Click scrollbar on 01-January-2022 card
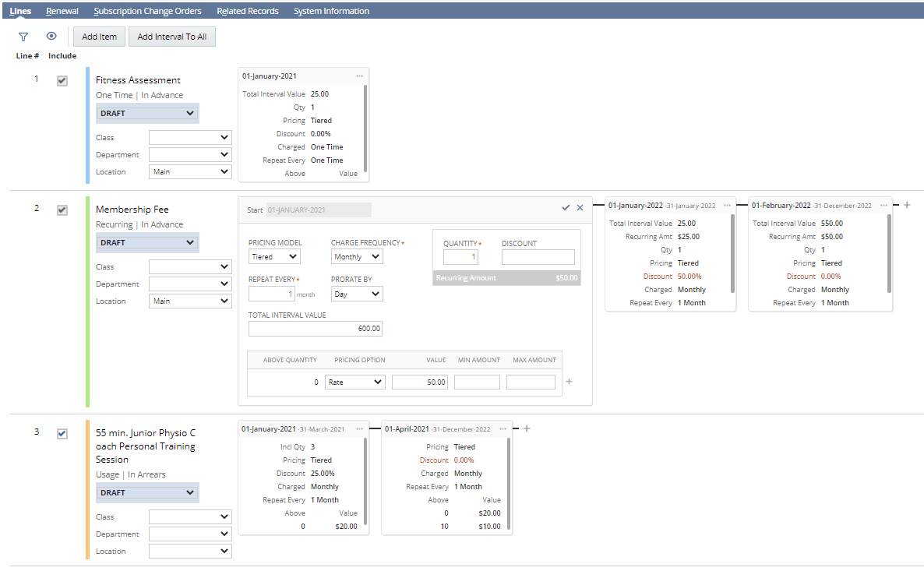The height and width of the screenshot is (571, 924). [732, 253]
